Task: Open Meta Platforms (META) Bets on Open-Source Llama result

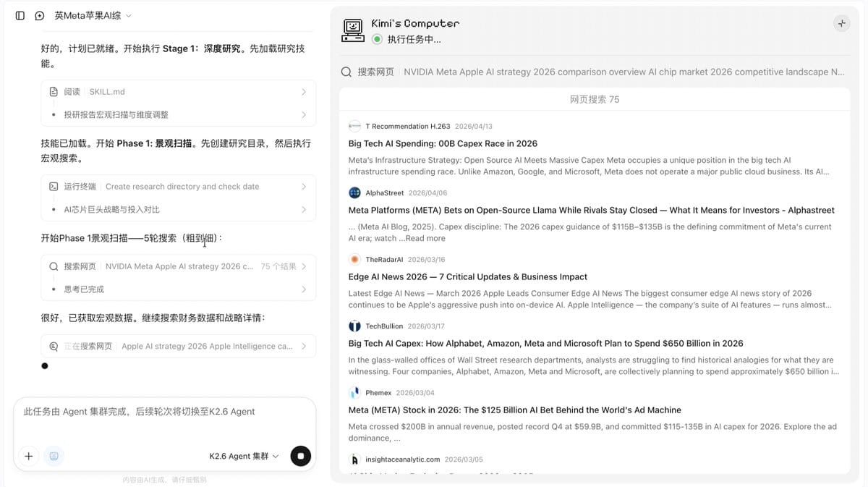Action: [x=591, y=210]
